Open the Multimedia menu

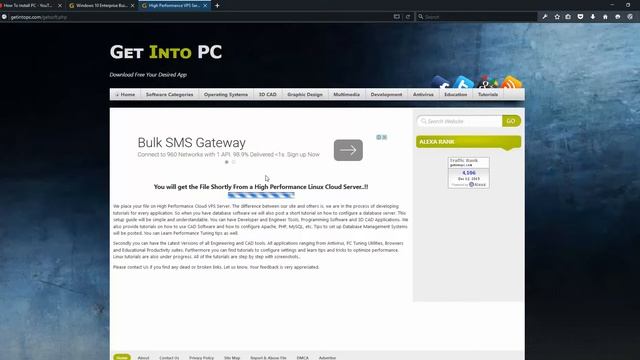[347, 94]
